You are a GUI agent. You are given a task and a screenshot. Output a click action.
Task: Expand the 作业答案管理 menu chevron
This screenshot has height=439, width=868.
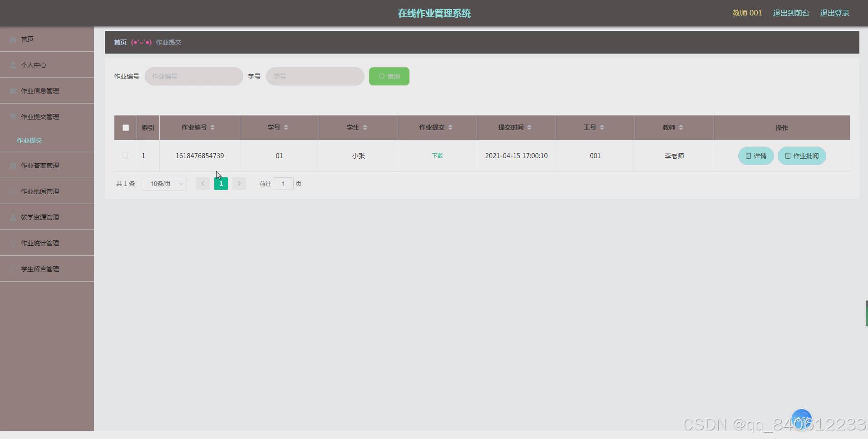(x=83, y=165)
